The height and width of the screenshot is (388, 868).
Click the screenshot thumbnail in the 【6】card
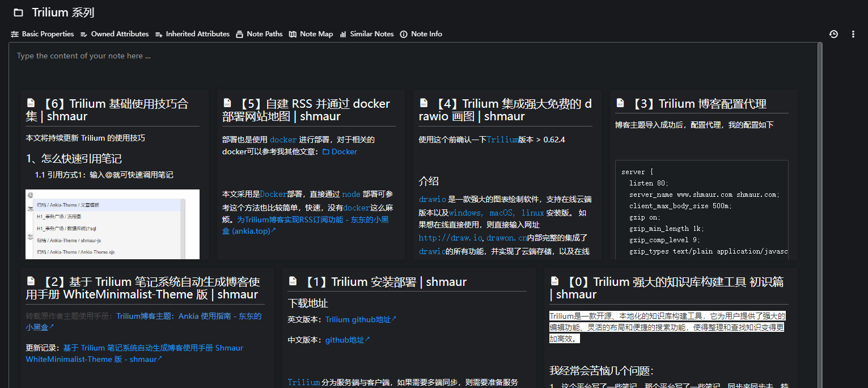[112, 224]
